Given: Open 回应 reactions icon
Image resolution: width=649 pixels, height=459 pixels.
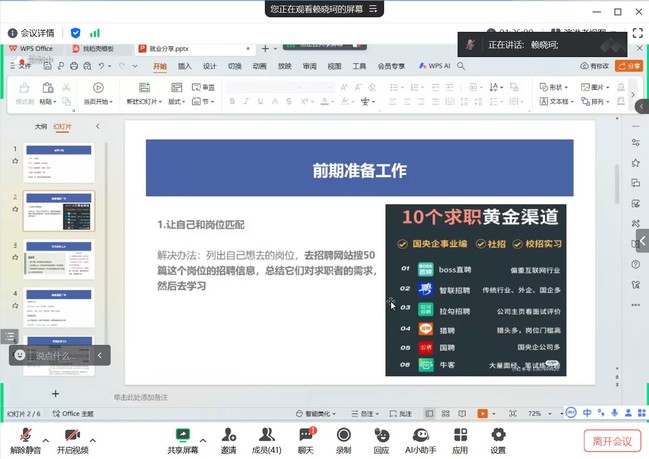Looking at the screenshot, I should point(381,436).
